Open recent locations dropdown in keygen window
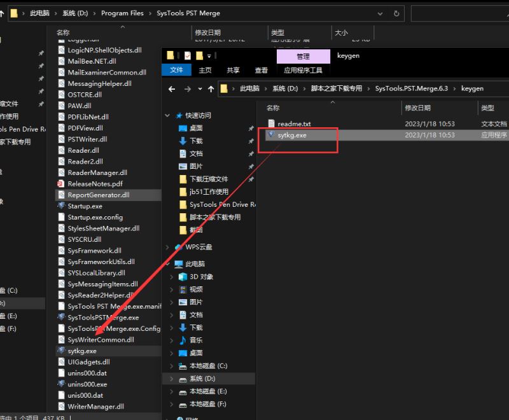Screen dimensions: 509x420 click(x=200, y=88)
